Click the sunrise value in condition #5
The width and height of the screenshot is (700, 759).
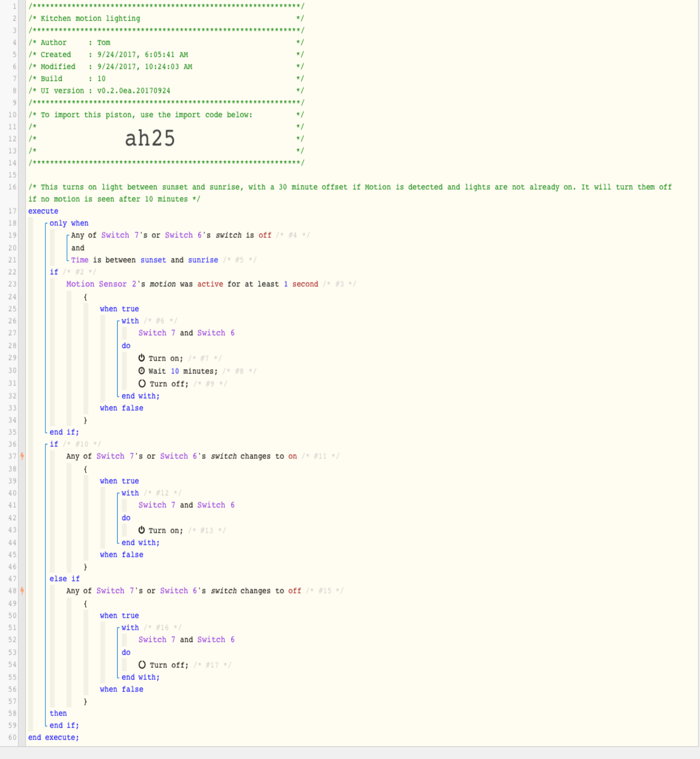point(203,260)
